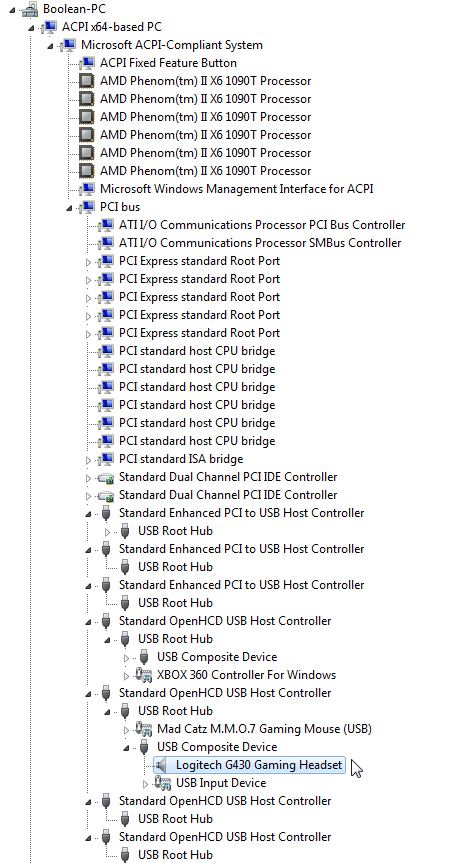The width and height of the screenshot is (475, 863).
Task: Select ATI I/O Communications Processor PCI Bus Controller
Action: pos(262,225)
